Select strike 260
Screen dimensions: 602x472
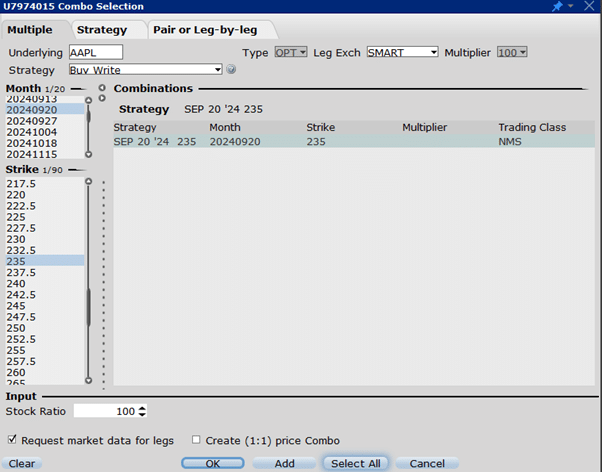pos(45,373)
